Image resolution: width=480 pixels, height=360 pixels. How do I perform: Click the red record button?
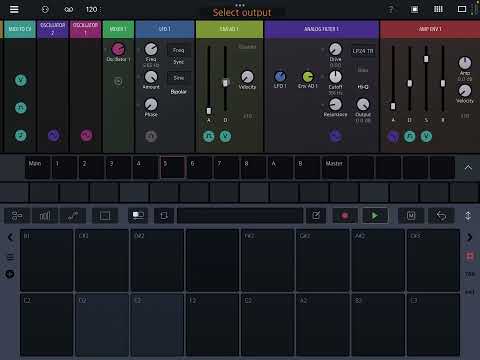click(345, 216)
